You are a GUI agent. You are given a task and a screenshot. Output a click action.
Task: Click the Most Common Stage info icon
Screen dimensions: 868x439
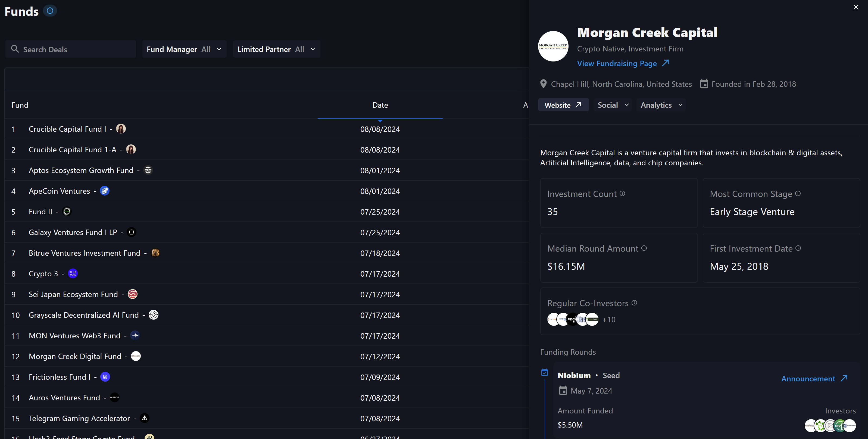798,193
